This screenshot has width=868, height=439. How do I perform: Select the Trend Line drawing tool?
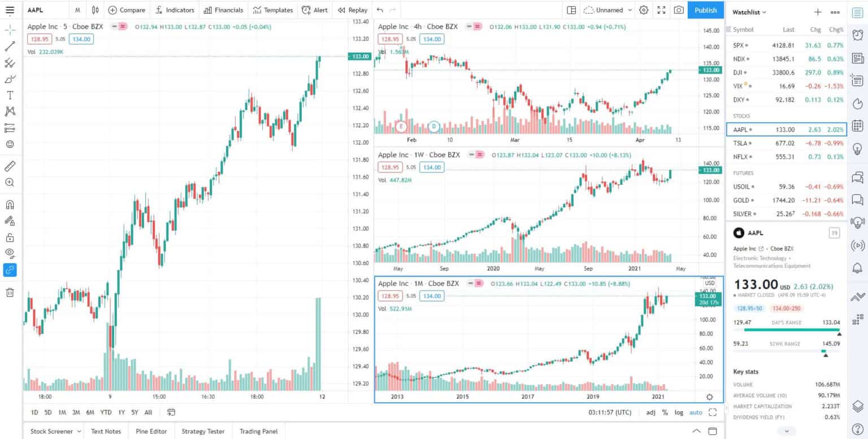click(10, 46)
